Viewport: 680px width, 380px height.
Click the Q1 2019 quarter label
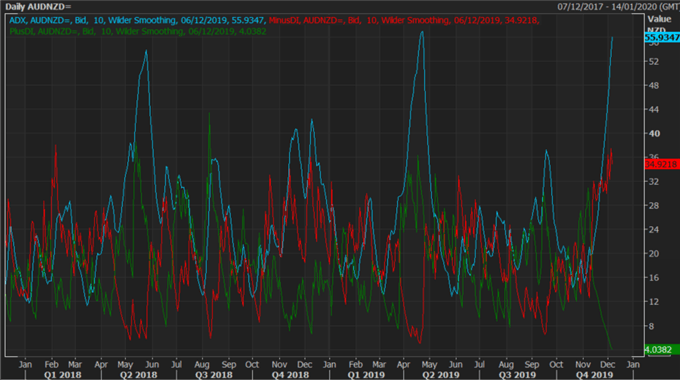[x=366, y=375]
